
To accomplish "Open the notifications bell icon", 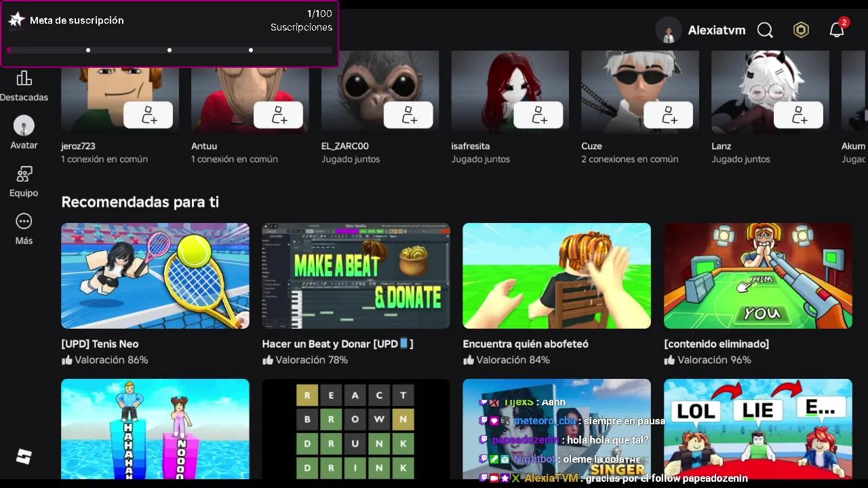I will pyautogui.click(x=837, y=30).
